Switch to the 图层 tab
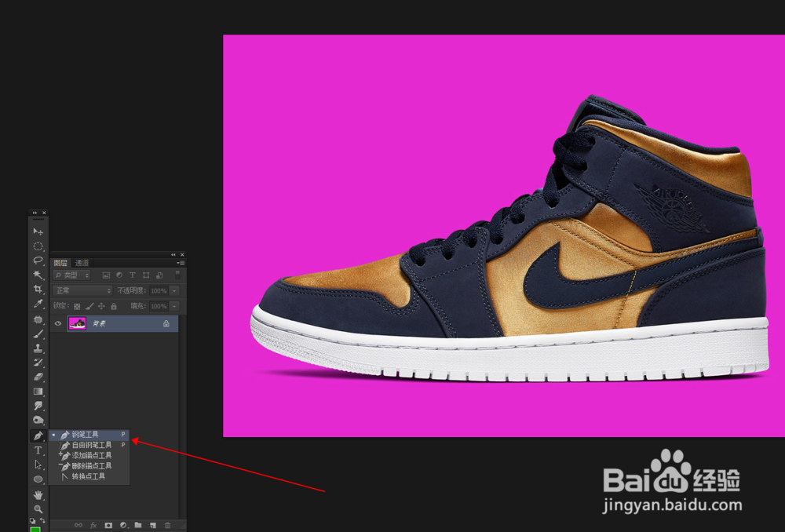Viewport: 785px width, 532px height. 60,263
